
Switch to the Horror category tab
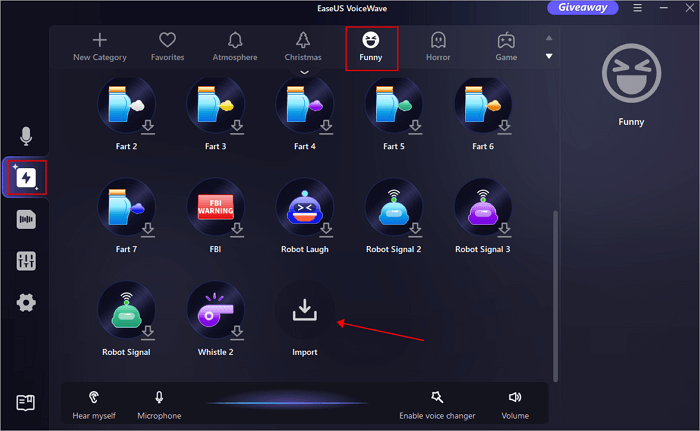click(438, 47)
